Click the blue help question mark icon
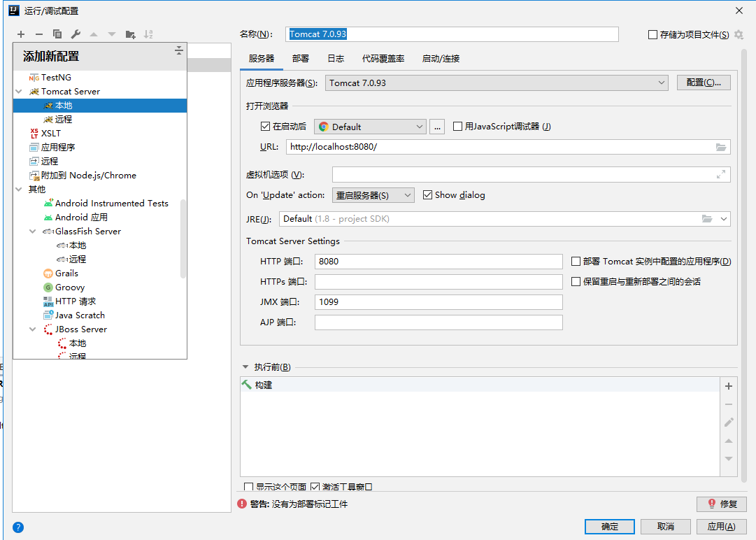 18,527
